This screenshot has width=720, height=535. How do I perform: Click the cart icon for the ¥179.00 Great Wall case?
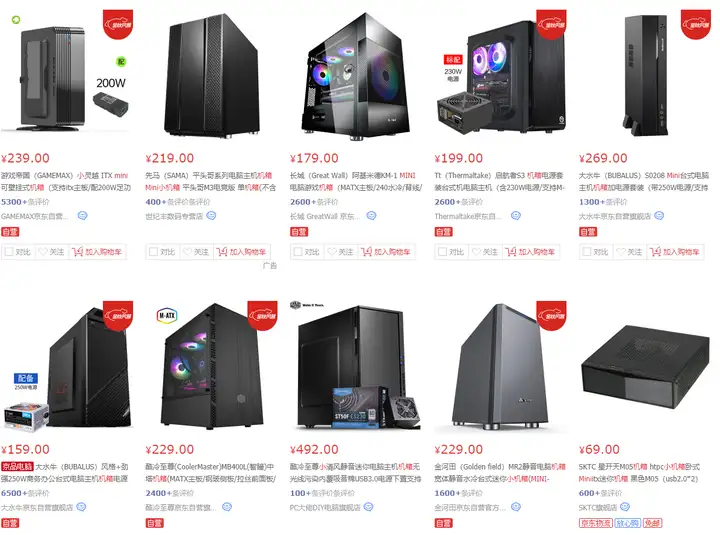(366, 252)
